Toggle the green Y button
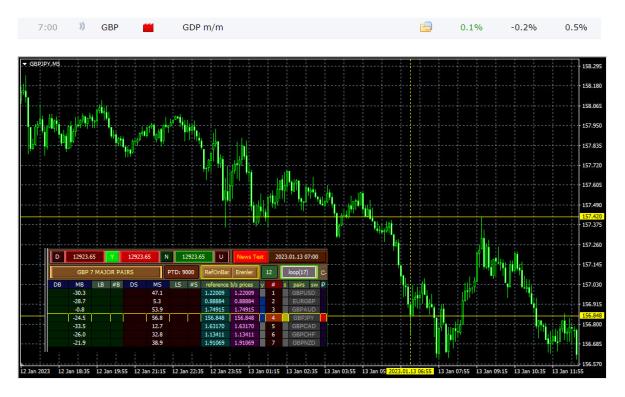625x397 pixels. tap(112, 257)
